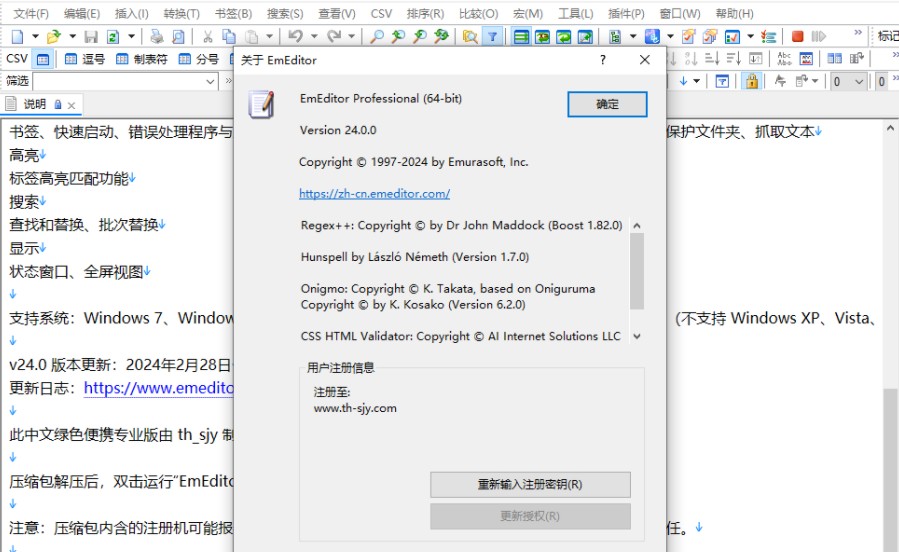Screen dimensions: 899x552
Task: Click the Find magnifier icon
Action: (x=377, y=37)
